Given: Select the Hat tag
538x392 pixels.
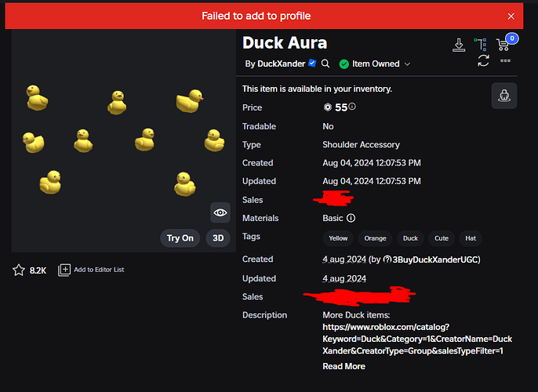Looking at the screenshot, I should point(471,238).
